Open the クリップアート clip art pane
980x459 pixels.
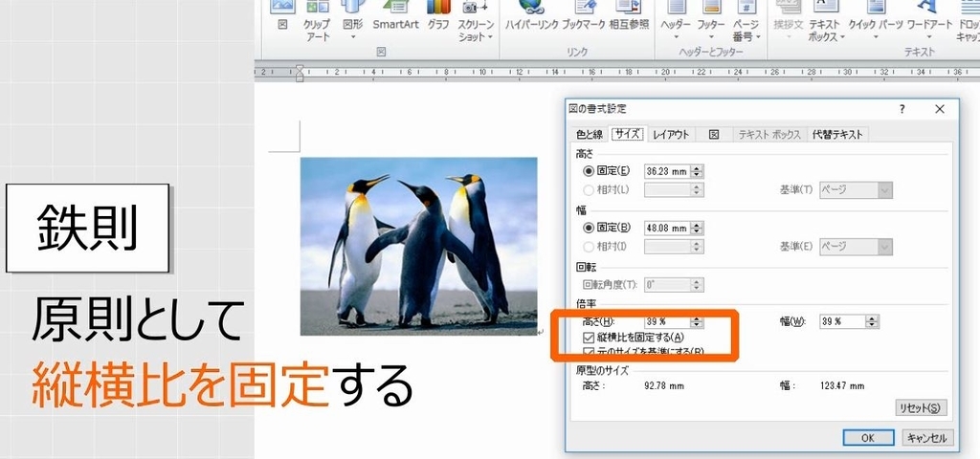tap(317, 20)
